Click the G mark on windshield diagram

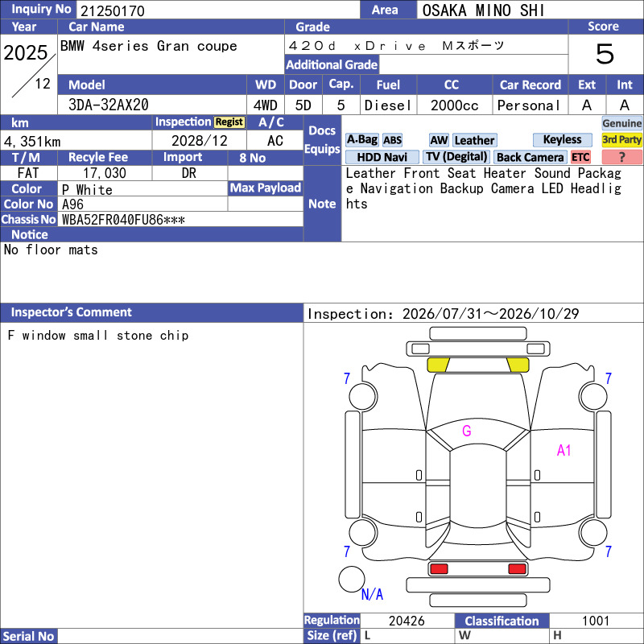point(467,431)
